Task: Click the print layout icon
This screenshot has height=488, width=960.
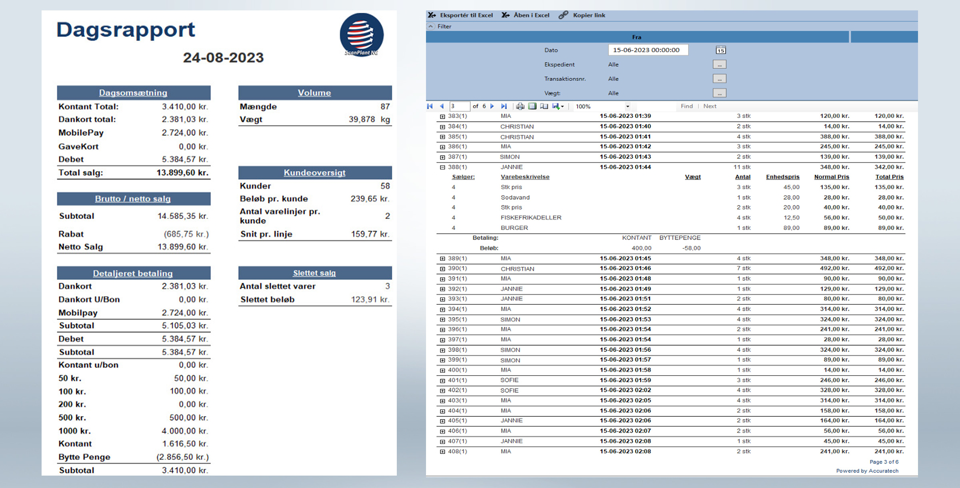Action: tap(532, 106)
